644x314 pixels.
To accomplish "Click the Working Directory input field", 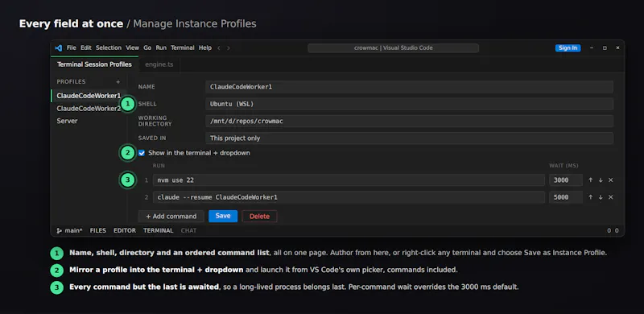I will [x=409, y=122].
